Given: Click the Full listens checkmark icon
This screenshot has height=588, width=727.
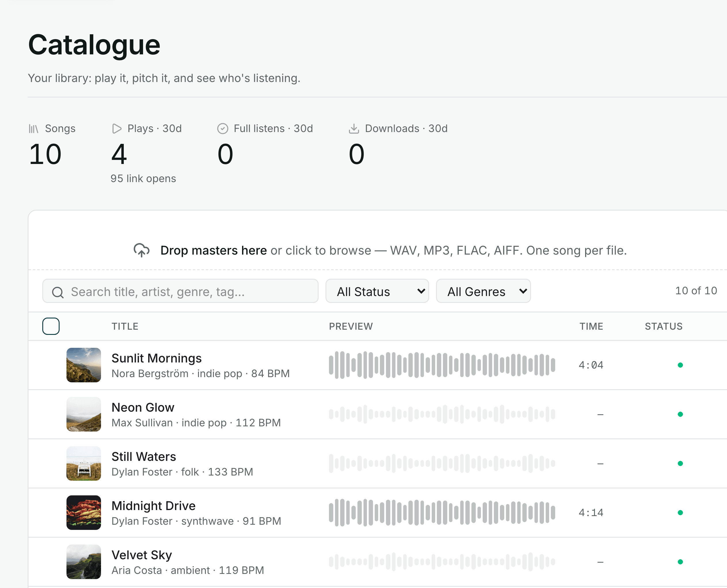Looking at the screenshot, I should click(x=223, y=129).
